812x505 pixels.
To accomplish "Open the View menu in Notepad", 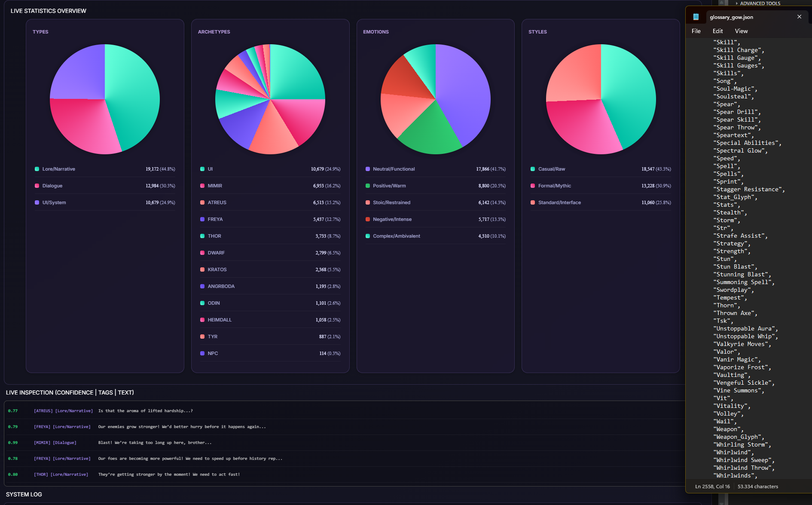I will (x=741, y=31).
